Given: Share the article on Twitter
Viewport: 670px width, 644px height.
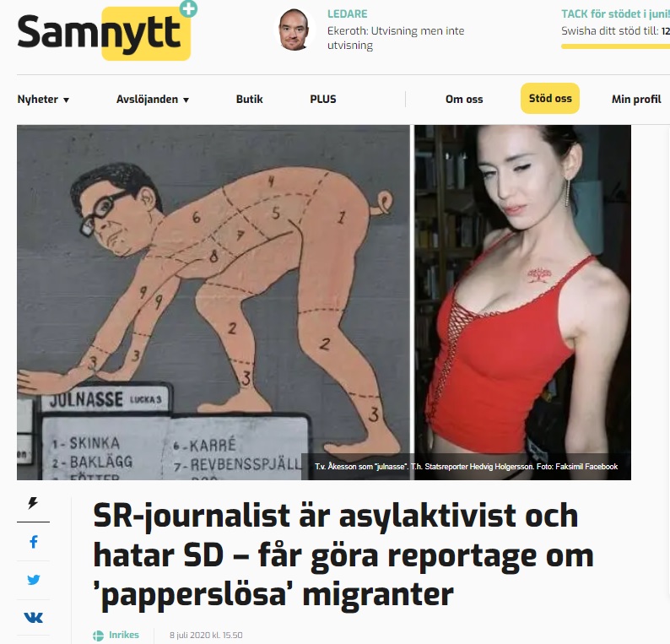Looking at the screenshot, I should [x=33, y=580].
